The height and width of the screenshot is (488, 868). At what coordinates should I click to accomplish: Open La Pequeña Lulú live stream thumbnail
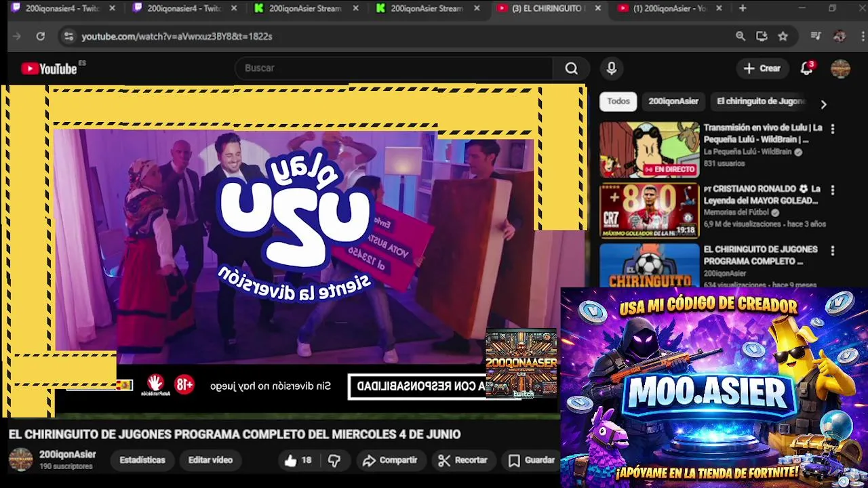click(x=649, y=150)
